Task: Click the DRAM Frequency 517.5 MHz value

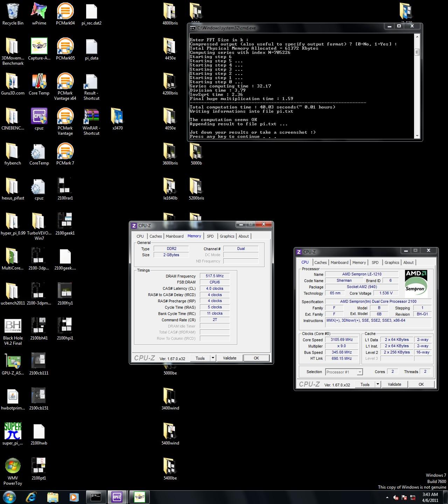Action: click(x=215, y=276)
